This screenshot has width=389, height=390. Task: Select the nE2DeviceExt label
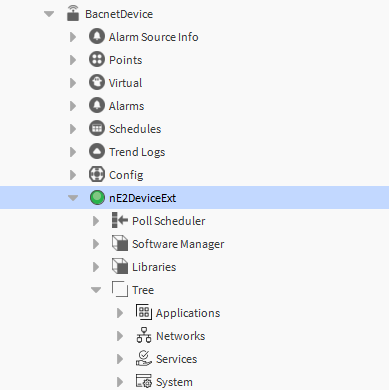pos(142,198)
